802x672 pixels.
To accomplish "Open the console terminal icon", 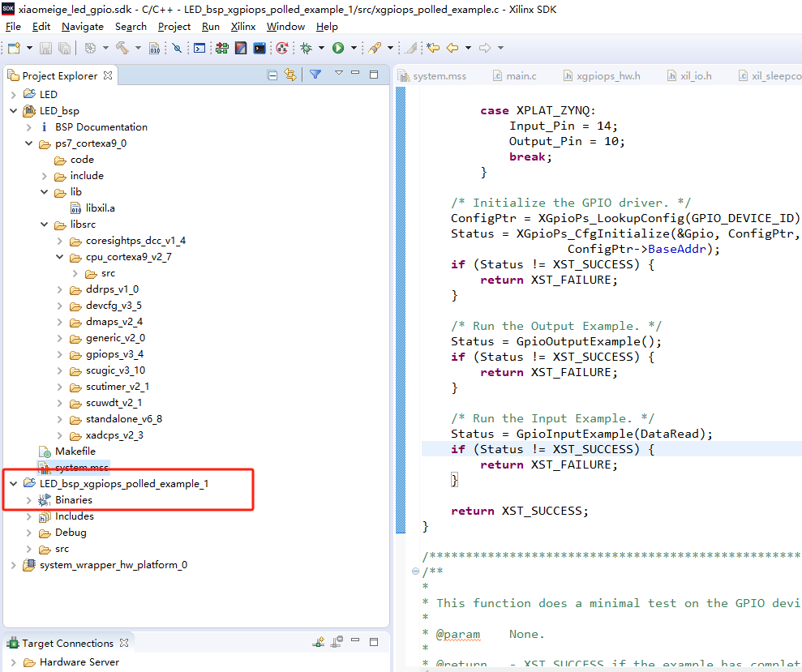I will point(199,48).
